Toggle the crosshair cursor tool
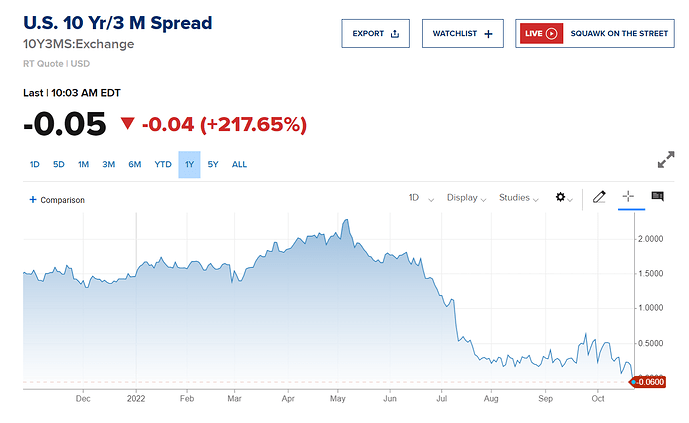689x423 pixels. pyautogui.click(x=628, y=198)
